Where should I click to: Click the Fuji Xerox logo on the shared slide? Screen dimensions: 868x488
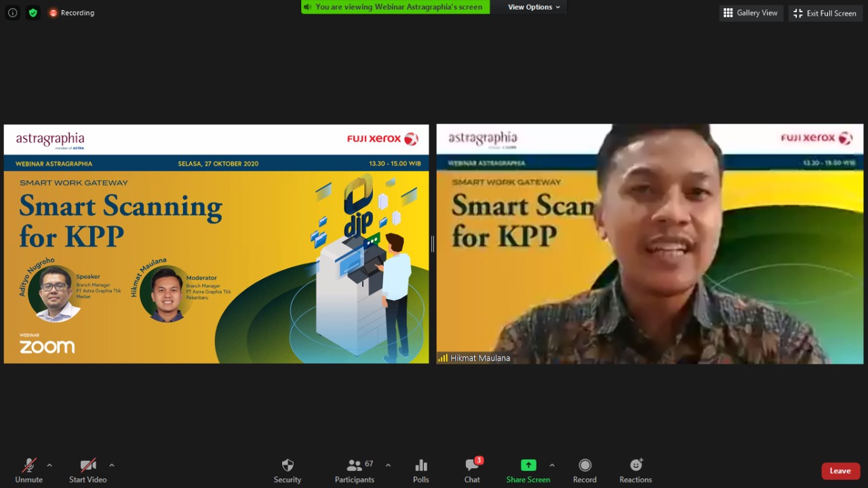pos(382,139)
